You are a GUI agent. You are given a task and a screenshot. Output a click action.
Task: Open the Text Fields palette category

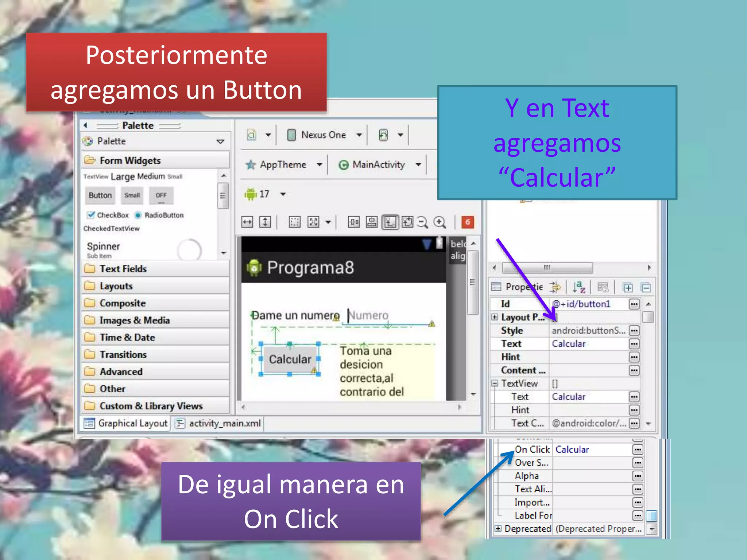point(156,269)
